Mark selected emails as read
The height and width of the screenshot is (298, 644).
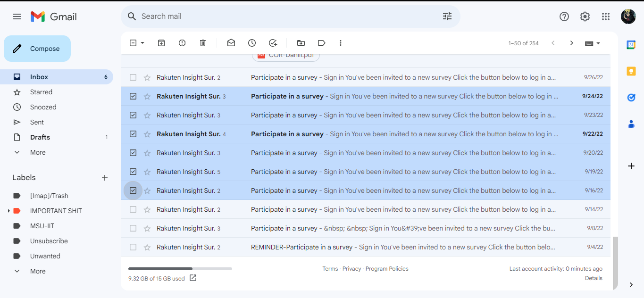click(x=231, y=43)
